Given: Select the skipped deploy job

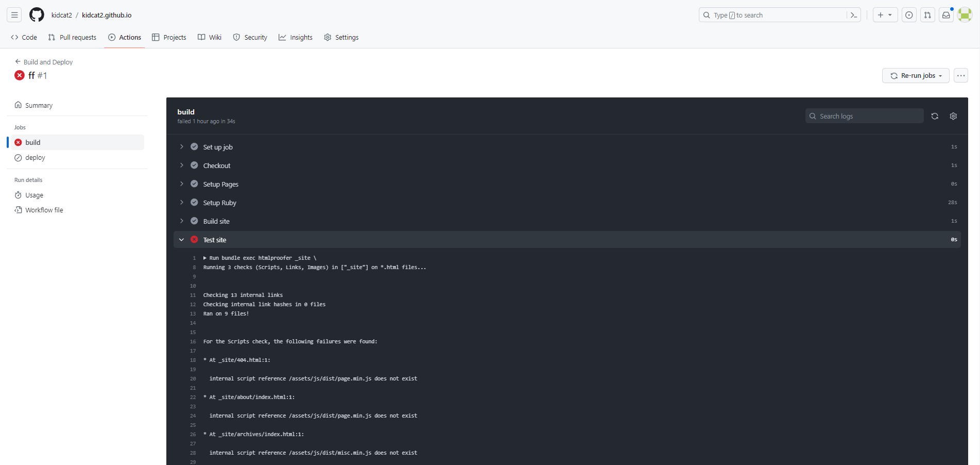Looking at the screenshot, I should coord(35,157).
